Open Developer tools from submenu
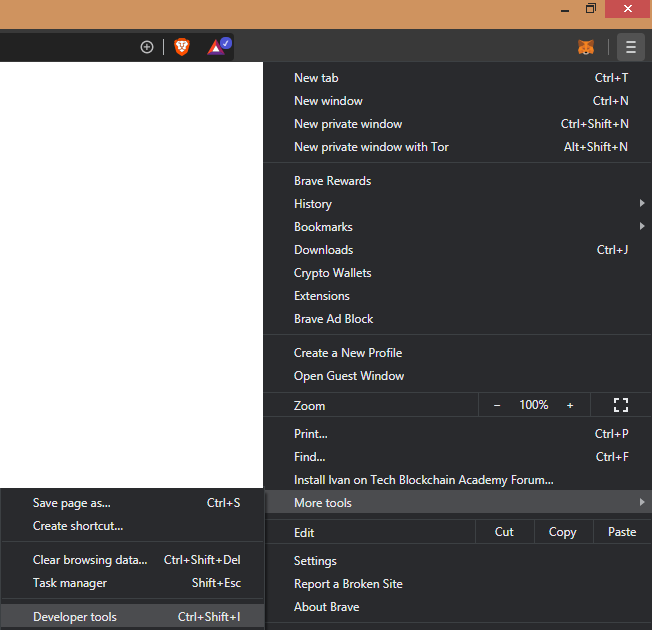 pyautogui.click(x=132, y=616)
